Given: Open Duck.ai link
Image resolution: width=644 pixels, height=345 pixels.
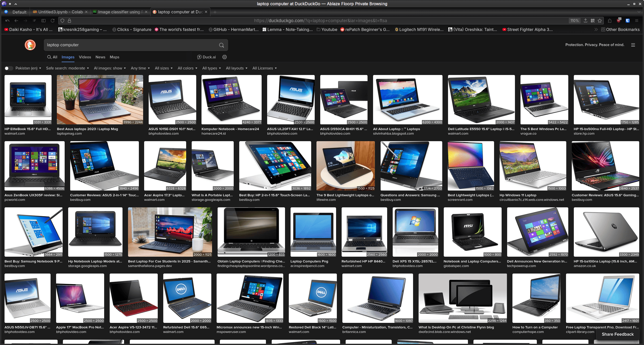Looking at the screenshot, I should [207, 57].
